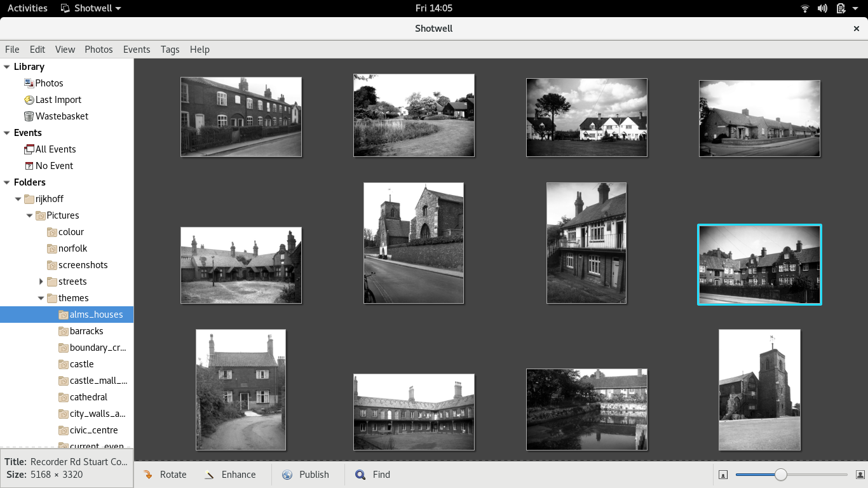Collapse the rijkhoff folder tree
This screenshot has height=488, width=868.
18,199
